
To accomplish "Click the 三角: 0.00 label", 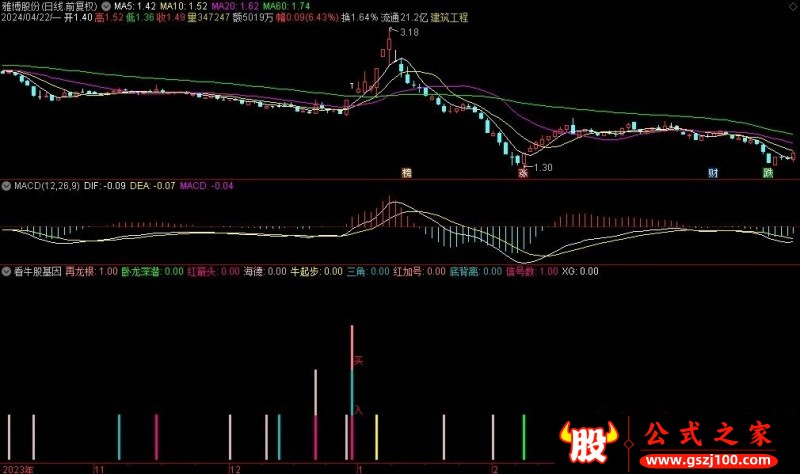I will pos(368,271).
